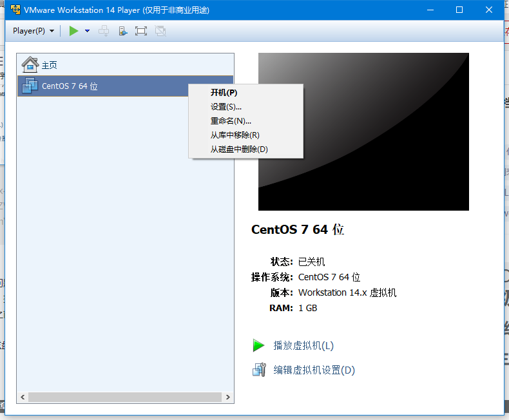
Task: Minimize the VMware Player window
Action: [x=430, y=10]
